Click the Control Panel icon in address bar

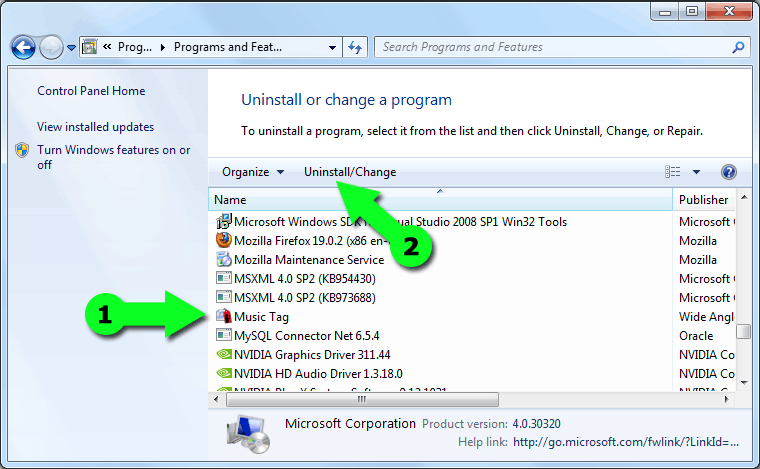[x=89, y=47]
